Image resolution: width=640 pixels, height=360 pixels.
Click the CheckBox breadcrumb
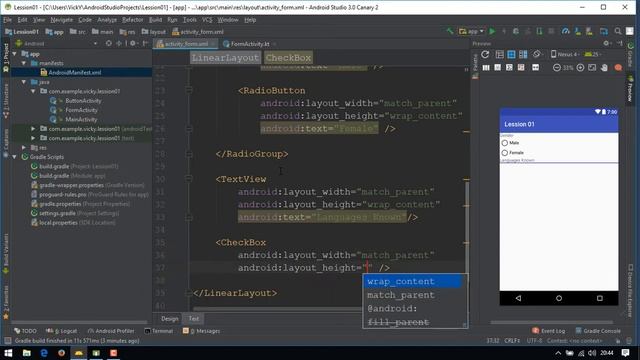[x=288, y=58]
